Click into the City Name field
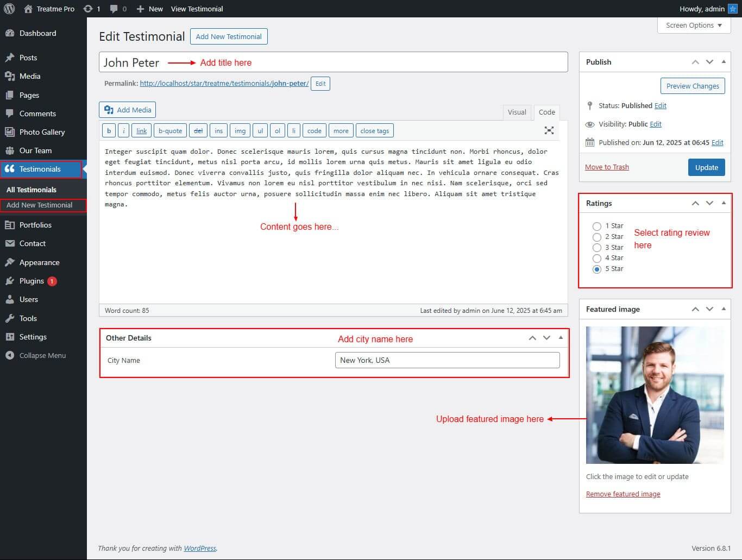 point(447,360)
